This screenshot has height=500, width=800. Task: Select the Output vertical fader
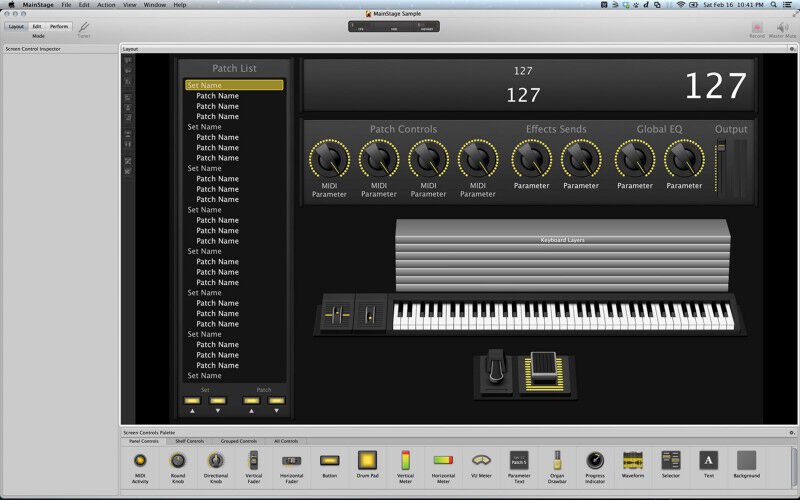[721, 168]
